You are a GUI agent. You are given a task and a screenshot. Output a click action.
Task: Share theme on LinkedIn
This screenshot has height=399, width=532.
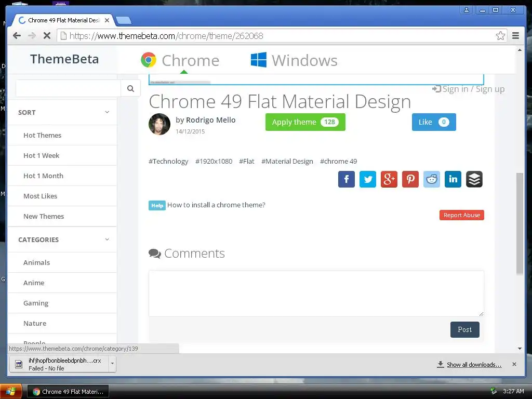(453, 179)
